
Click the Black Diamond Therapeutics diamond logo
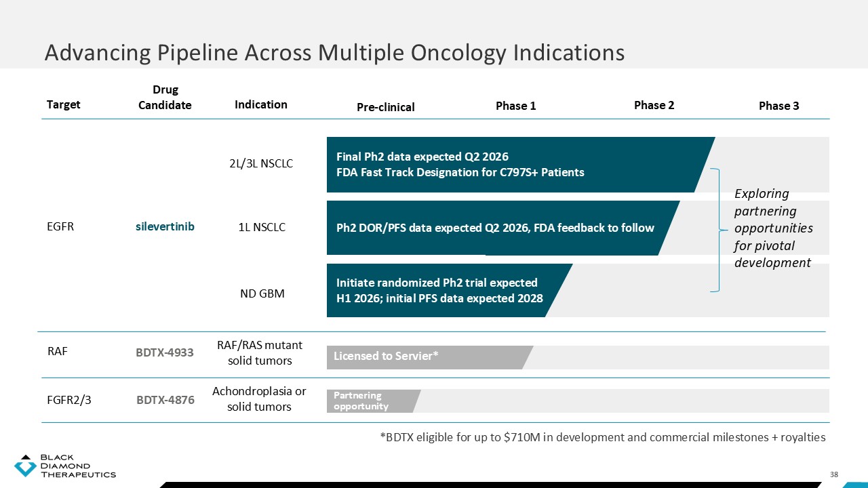click(25, 466)
